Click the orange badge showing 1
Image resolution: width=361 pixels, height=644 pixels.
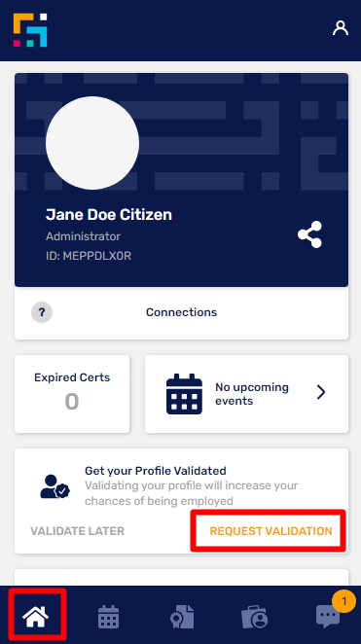[x=343, y=601]
